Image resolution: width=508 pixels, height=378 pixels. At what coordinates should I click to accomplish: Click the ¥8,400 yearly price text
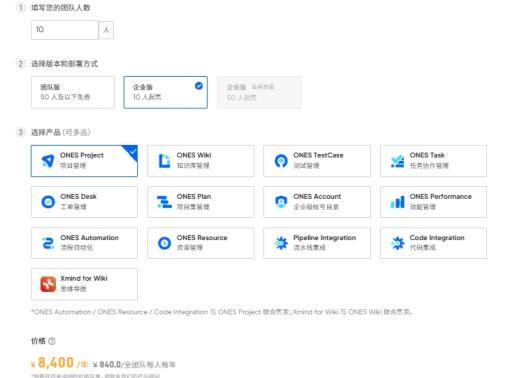click(59, 363)
